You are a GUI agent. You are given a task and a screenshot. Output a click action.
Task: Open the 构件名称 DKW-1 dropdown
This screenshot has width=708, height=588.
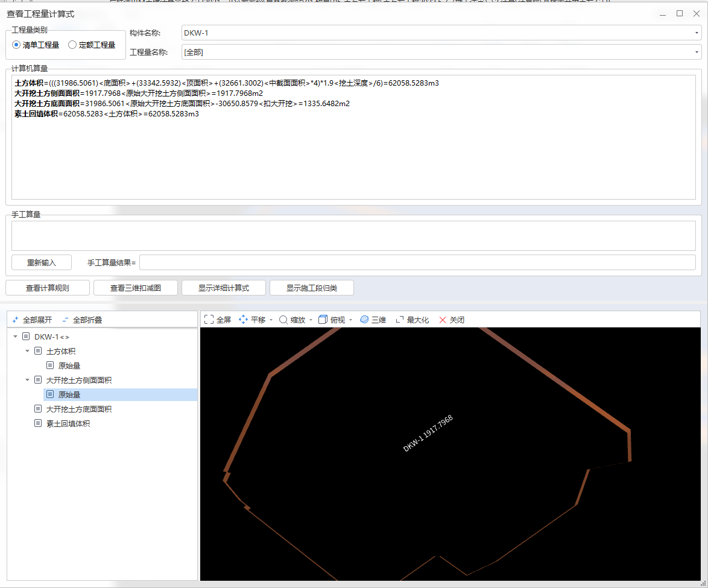click(697, 33)
